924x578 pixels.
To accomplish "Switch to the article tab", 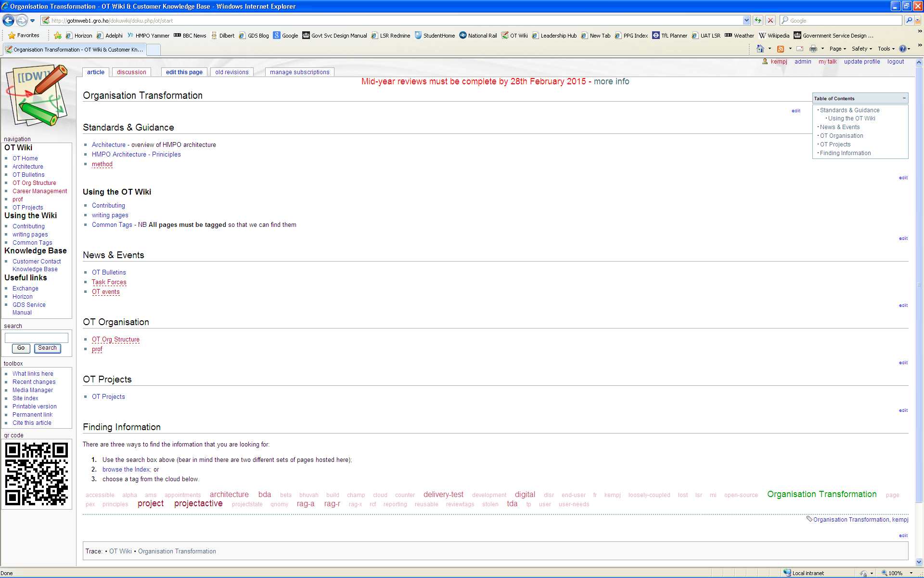I will [x=96, y=72].
